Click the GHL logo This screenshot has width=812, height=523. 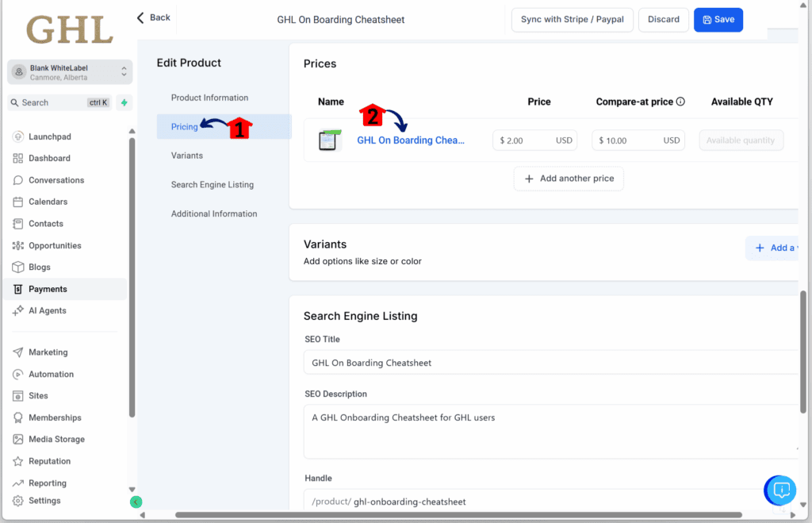[70, 29]
